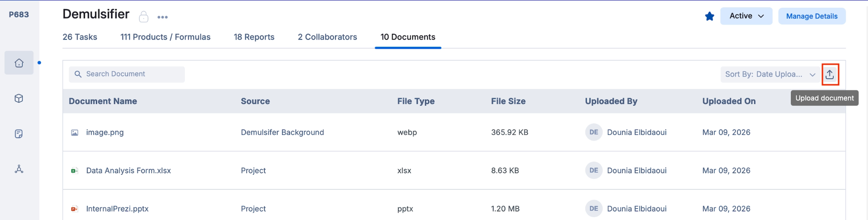Image resolution: width=868 pixels, height=220 pixels.
Task: Click the Excel icon for Data Analysis Form
Action: click(75, 171)
